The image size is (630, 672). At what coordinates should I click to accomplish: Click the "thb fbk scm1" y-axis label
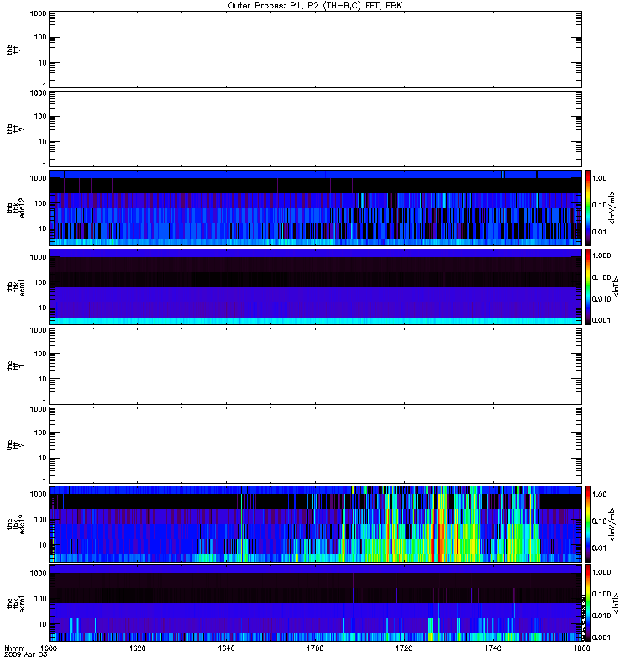[x=15, y=286]
